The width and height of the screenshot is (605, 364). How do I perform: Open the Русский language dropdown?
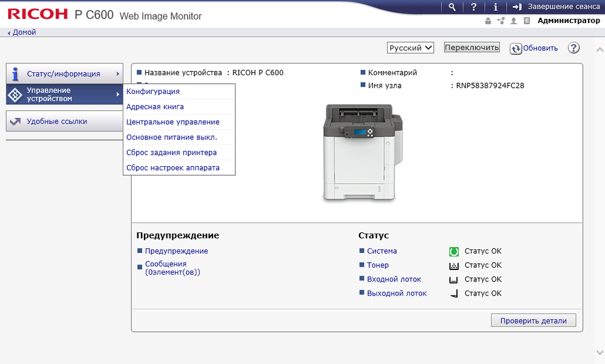(410, 48)
